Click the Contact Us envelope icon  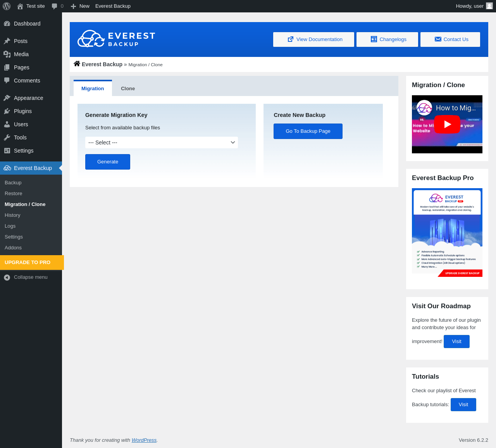(438, 39)
